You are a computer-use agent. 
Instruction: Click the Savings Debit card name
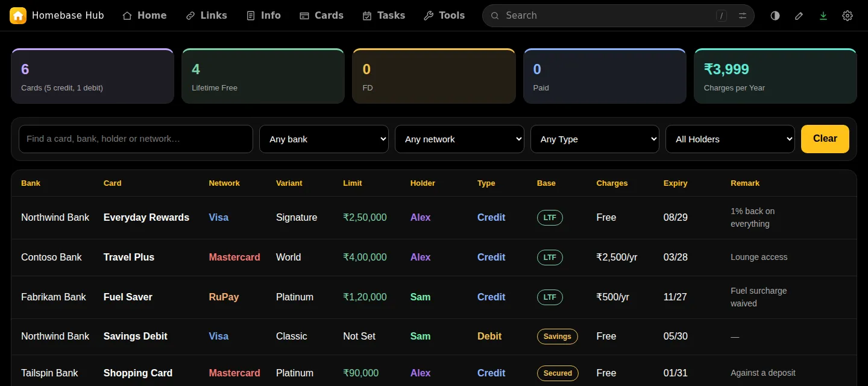(136, 337)
